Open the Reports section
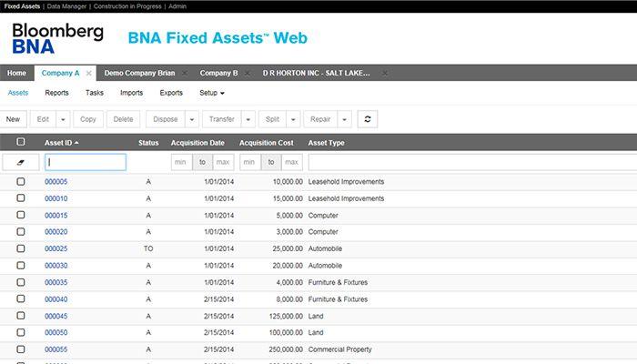 click(x=56, y=93)
